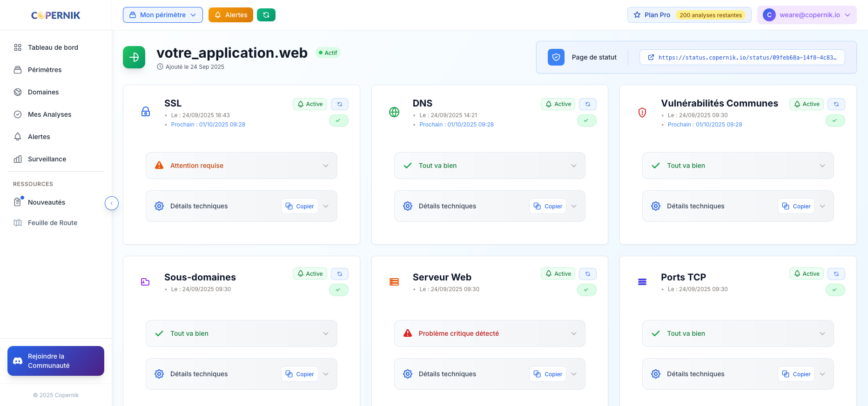Click the green refresh icon in top bar
The image size is (868, 406).
tap(266, 15)
